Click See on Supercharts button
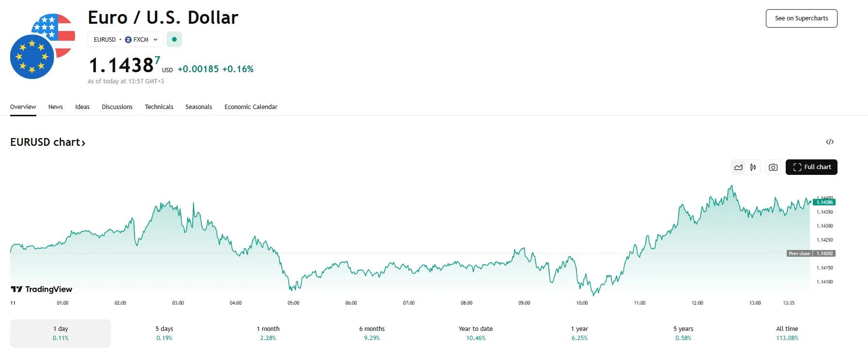The height and width of the screenshot is (358, 868). [x=801, y=18]
